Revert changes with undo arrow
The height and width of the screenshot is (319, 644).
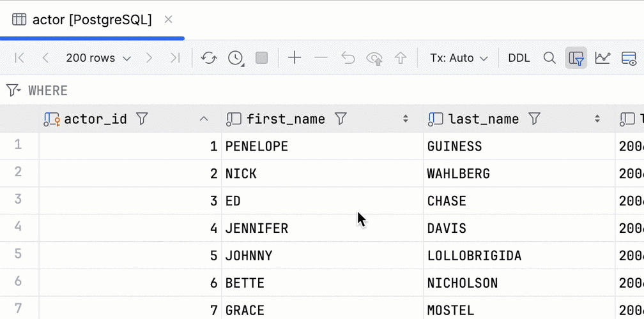348,58
